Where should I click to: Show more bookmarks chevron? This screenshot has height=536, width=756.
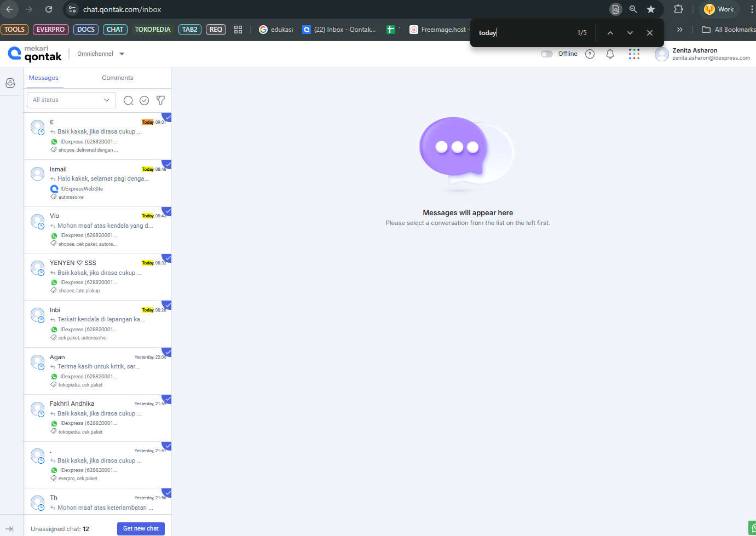(x=679, y=30)
